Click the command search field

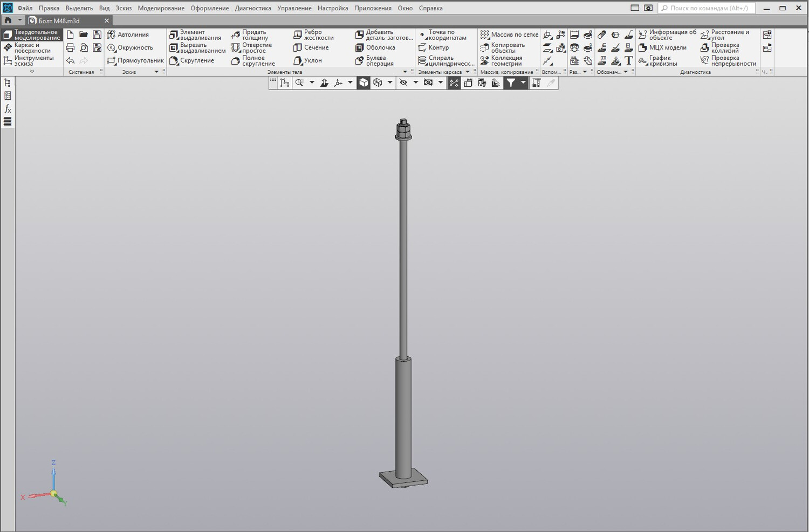coord(707,8)
